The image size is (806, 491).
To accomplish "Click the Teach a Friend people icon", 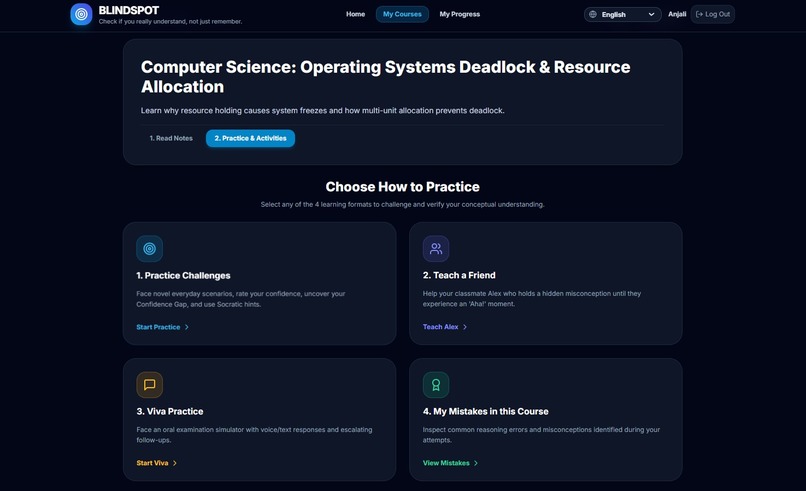I will 436,249.
